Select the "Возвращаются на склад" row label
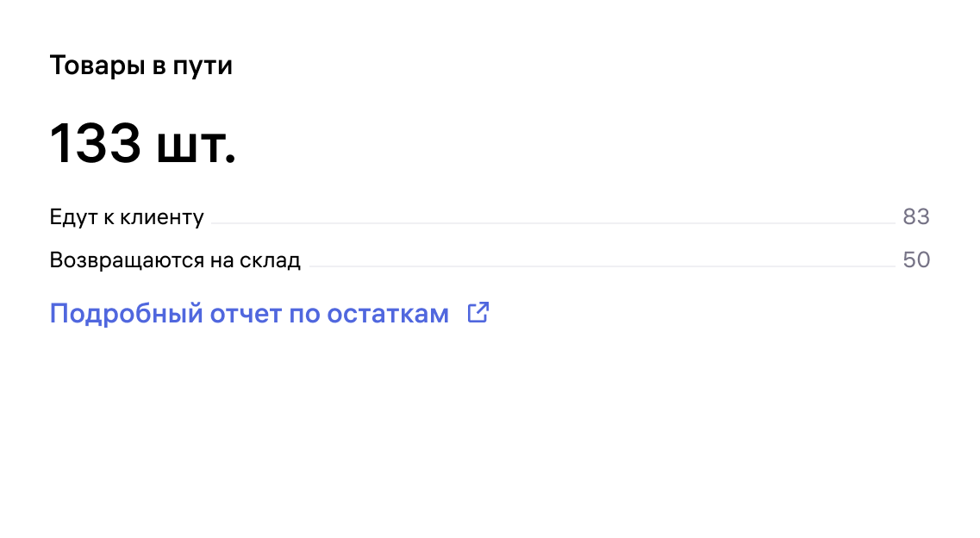 click(x=175, y=260)
